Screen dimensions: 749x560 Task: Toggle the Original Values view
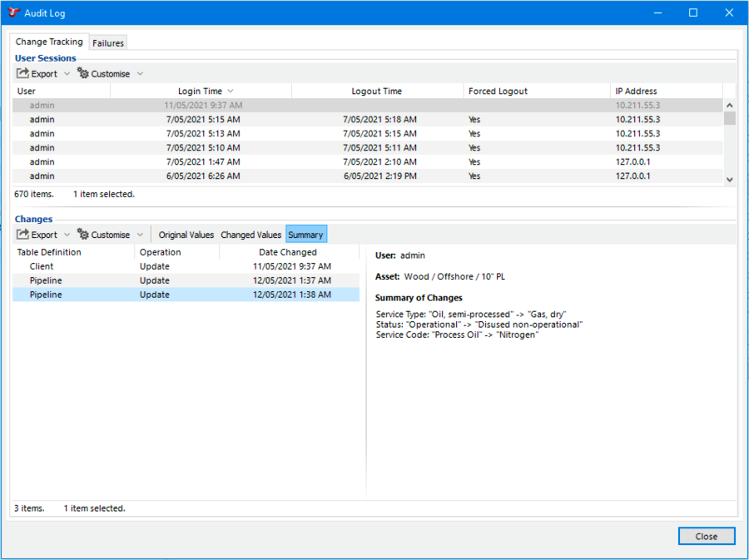[186, 235]
